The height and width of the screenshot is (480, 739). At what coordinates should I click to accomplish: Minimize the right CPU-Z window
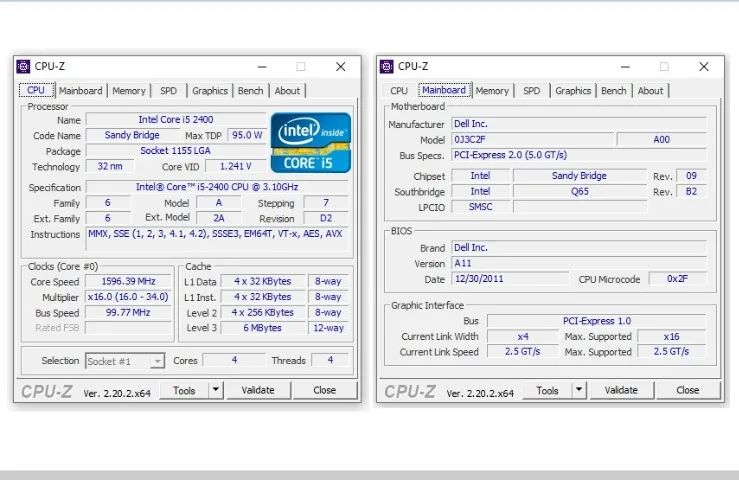coord(625,67)
